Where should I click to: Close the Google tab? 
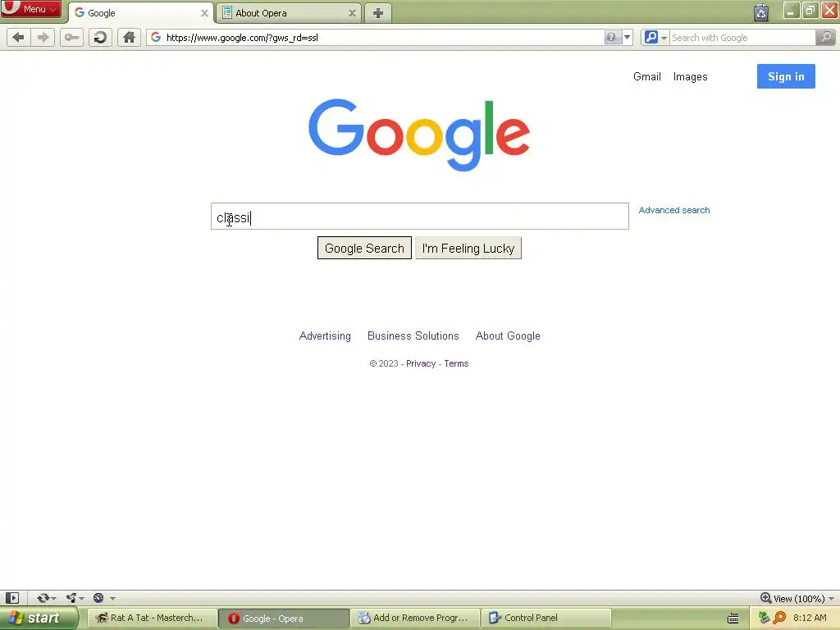coord(204,13)
